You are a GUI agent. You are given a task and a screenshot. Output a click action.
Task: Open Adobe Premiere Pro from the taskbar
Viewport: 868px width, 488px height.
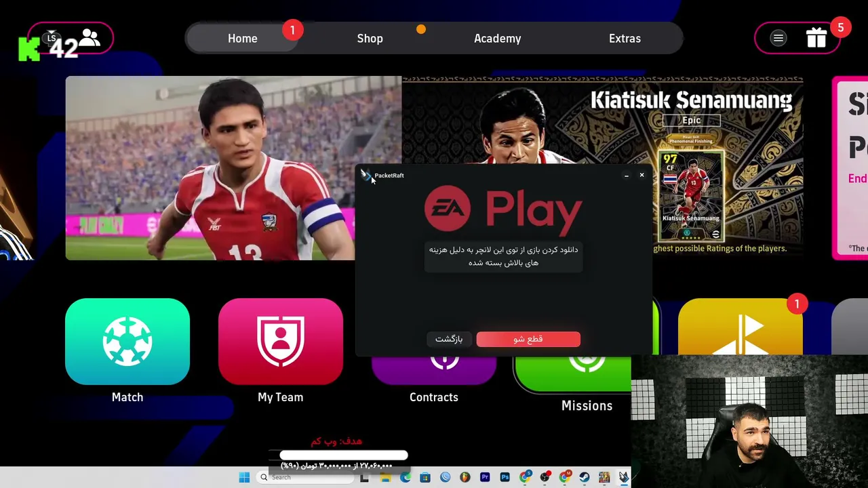point(485,478)
